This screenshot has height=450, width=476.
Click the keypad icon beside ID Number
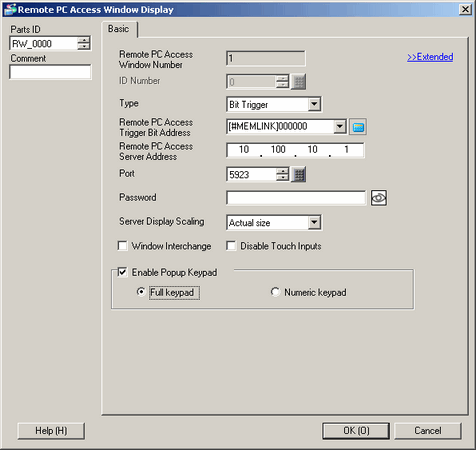pos(299,82)
